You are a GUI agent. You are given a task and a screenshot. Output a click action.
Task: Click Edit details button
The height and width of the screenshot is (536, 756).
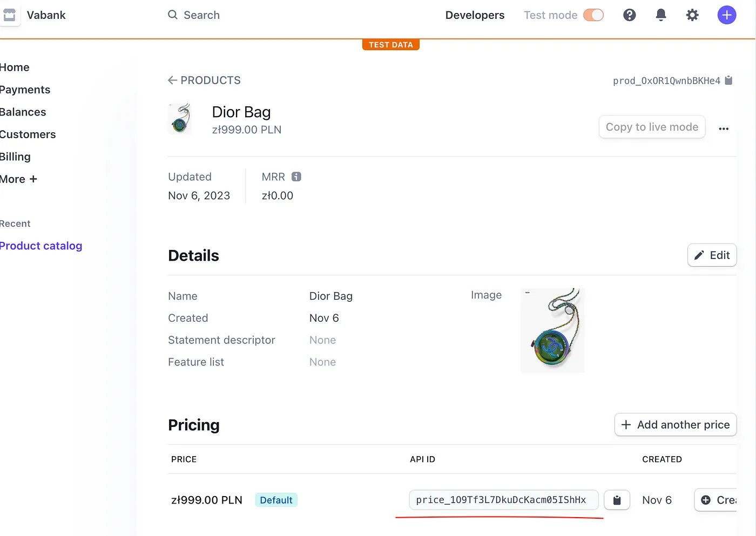712,255
